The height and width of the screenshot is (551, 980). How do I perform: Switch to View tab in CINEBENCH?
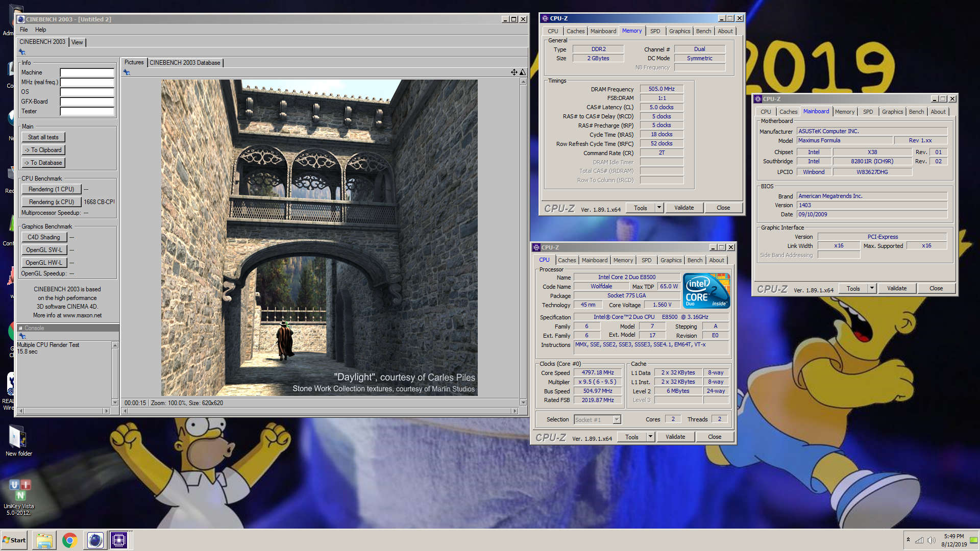pyautogui.click(x=77, y=42)
